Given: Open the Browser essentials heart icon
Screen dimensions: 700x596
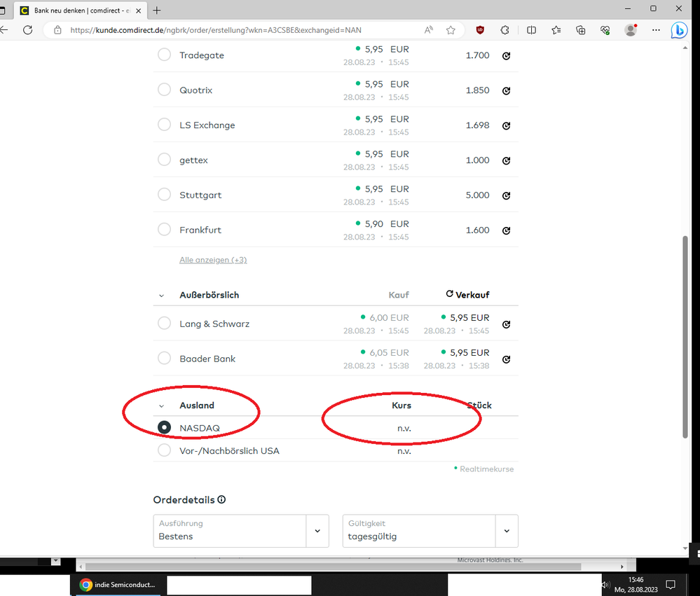Looking at the screenshot, I should click(x=605, y=30).
